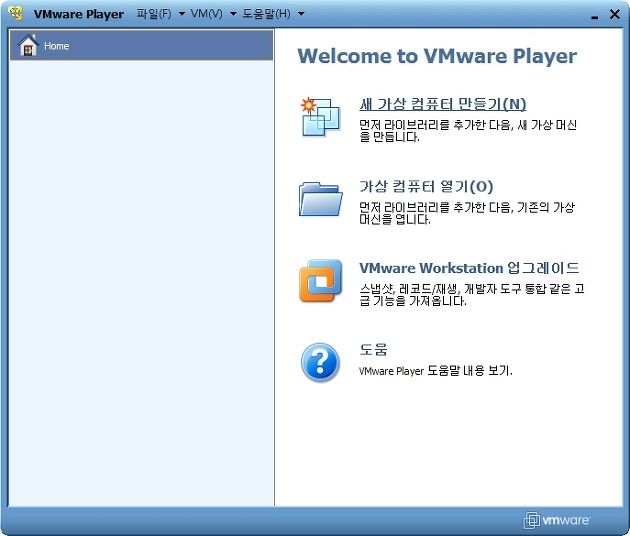Click the Home house icon in sidebar
Screen dimensions: 630x536
28,45
